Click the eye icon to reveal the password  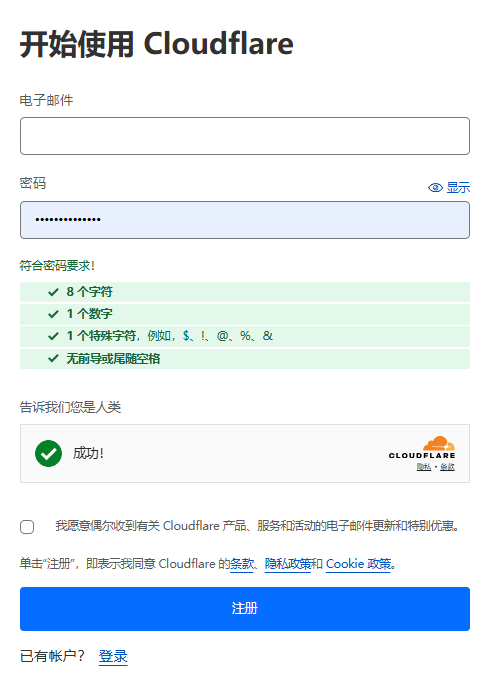click(435, 187)
